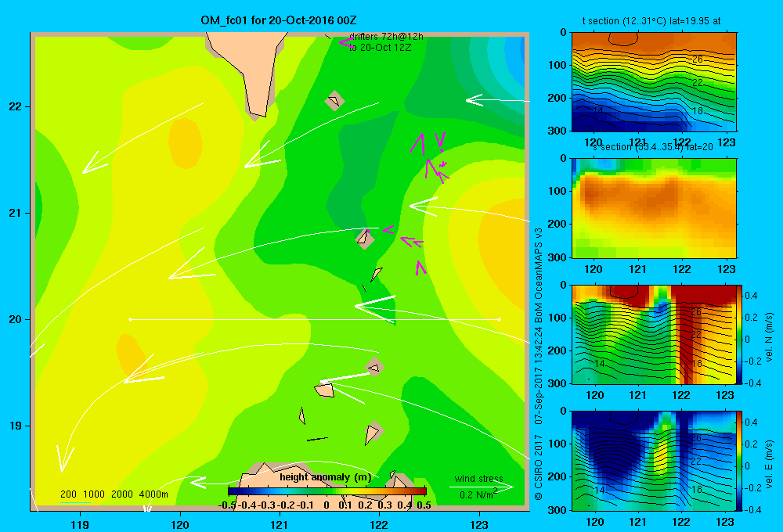Click the 'wind stress' legend label
Viewport: 783px width, 532px height.
click(478, 479)
